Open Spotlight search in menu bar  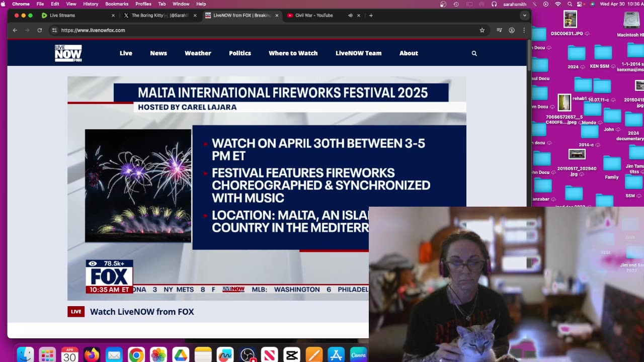click(570, 4)
